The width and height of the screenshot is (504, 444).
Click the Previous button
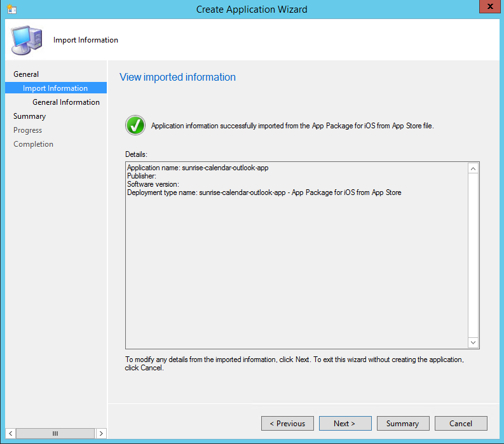(x=287, y=424)
